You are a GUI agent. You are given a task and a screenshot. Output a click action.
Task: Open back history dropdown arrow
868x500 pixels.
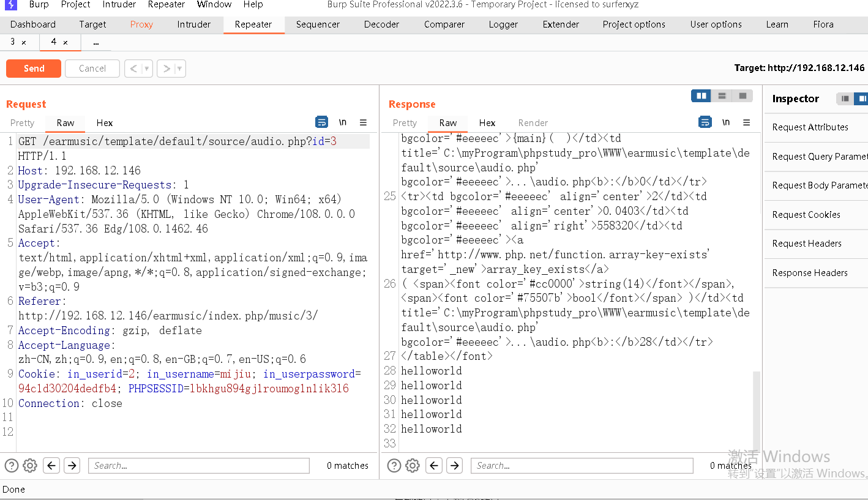point(147,69)
